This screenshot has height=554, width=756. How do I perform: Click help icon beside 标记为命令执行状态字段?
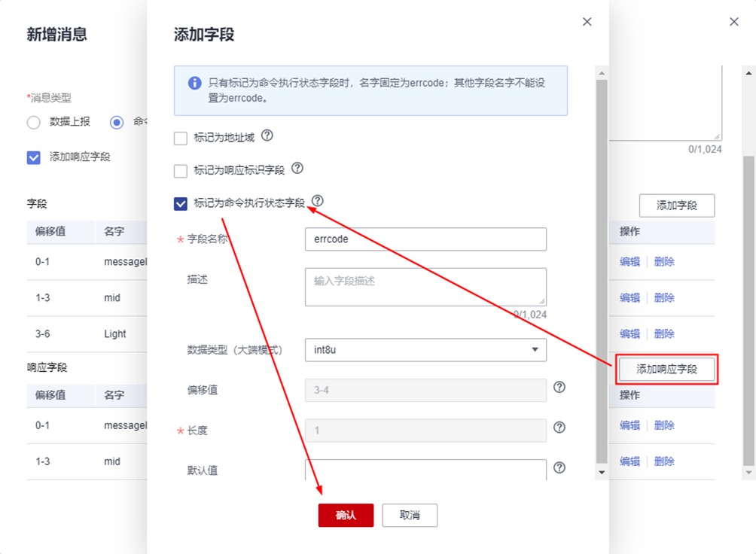coord(317,201)
